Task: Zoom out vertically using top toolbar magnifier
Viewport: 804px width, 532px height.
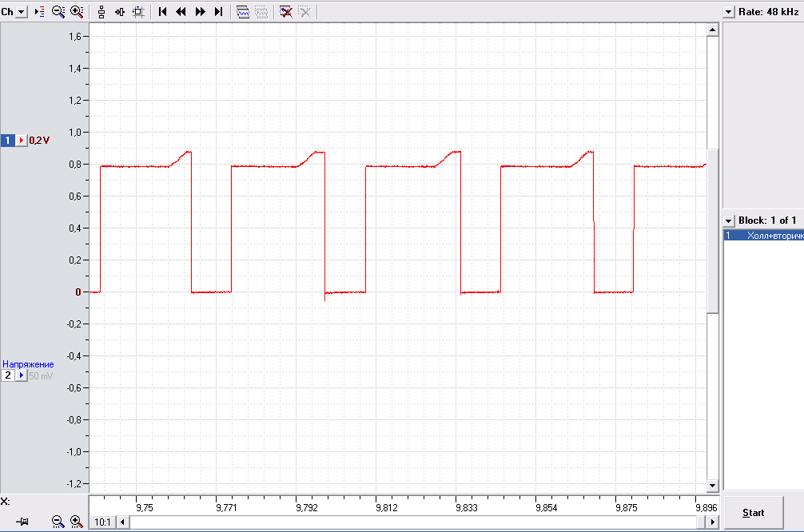Action: (x=58, y=11)
